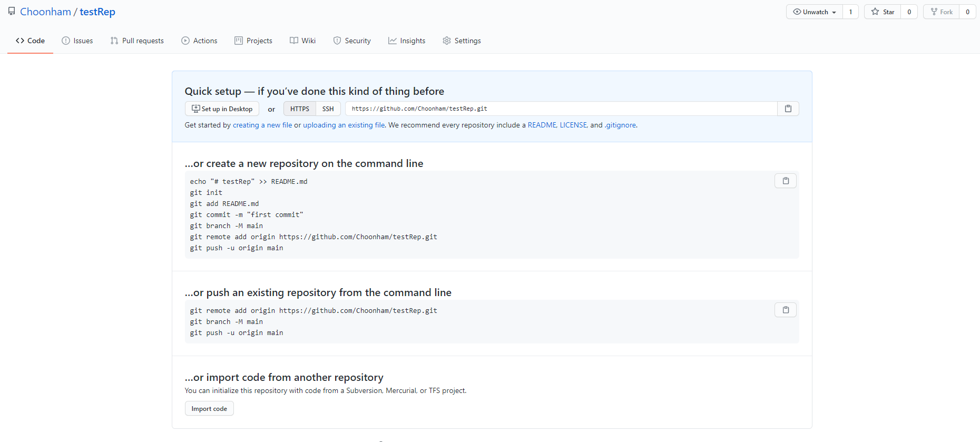Screen dimensions: 980x442
Task: Copy the create new repository commands
Action: click(786, 181)
